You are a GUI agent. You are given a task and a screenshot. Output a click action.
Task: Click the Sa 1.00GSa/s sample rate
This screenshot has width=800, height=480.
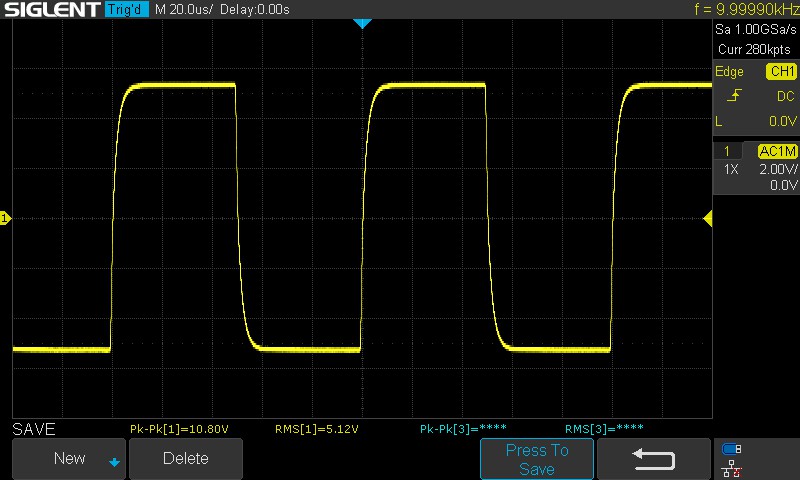(x=756, y=29)
